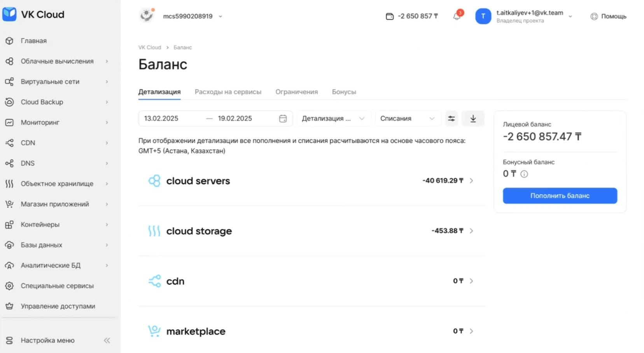Click the project avatar icon
The image size is (644, 353).
[x=147, y=16]
